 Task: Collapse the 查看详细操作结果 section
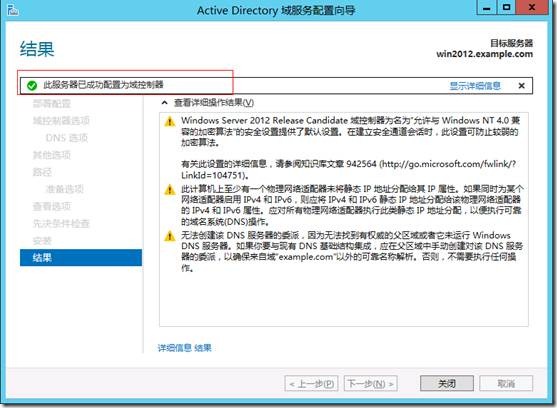click(164, 103)
